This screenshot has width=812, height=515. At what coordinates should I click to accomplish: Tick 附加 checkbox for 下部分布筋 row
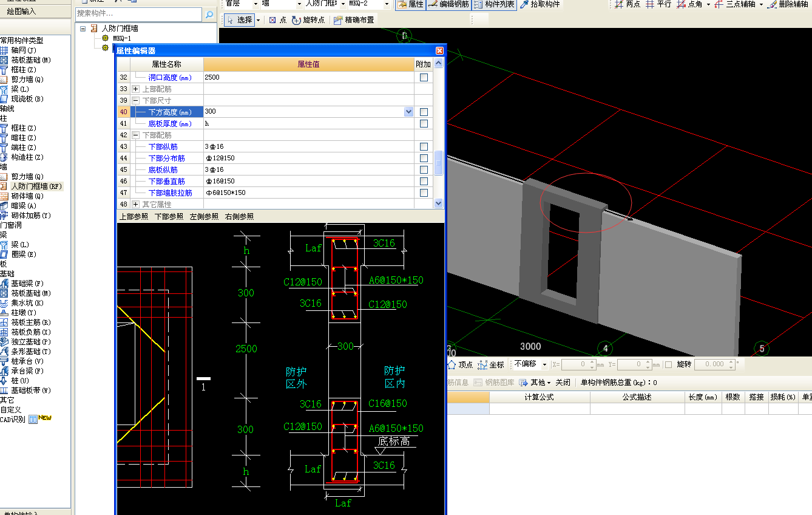[x=424, y=158]
